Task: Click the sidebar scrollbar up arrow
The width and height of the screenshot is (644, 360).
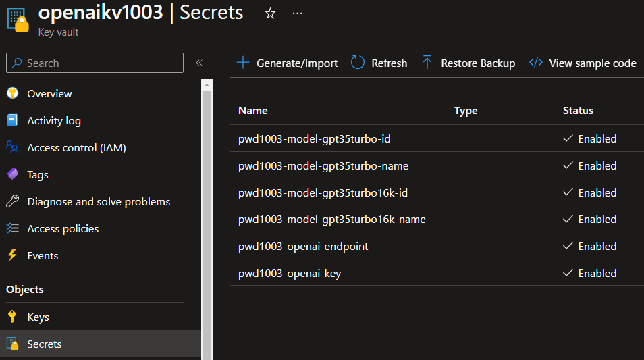Action: point(207,85)
